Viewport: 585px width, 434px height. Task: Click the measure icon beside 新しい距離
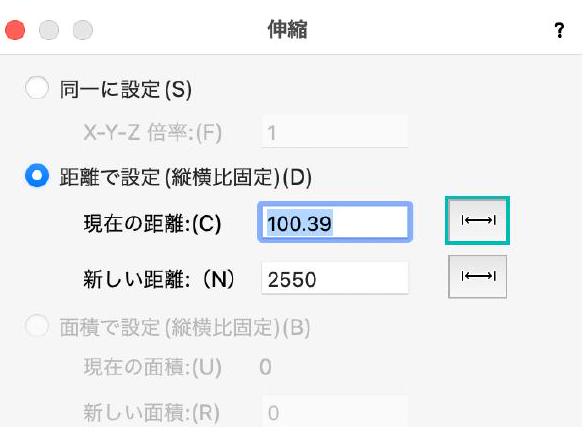477,277
